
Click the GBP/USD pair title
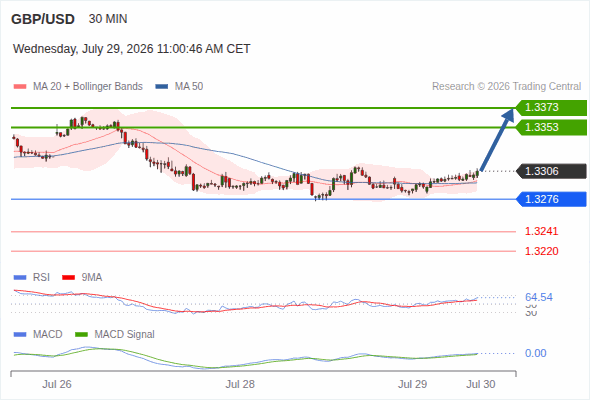(x=43, y=19)
